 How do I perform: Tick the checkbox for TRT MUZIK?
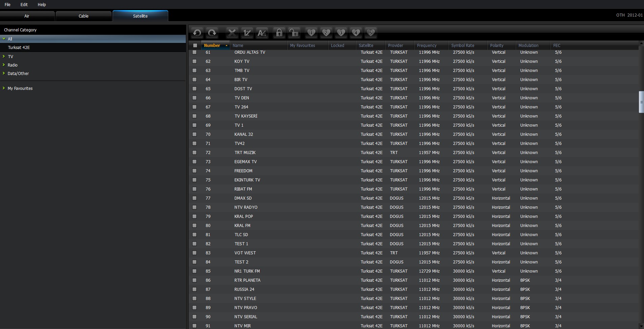tap(194, 153)
